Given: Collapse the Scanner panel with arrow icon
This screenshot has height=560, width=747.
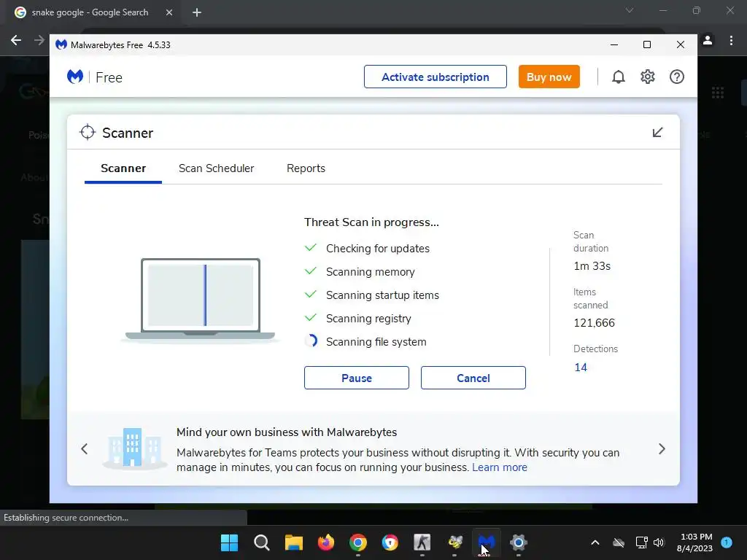Looking at the screenshot, I should coord(657,133).
